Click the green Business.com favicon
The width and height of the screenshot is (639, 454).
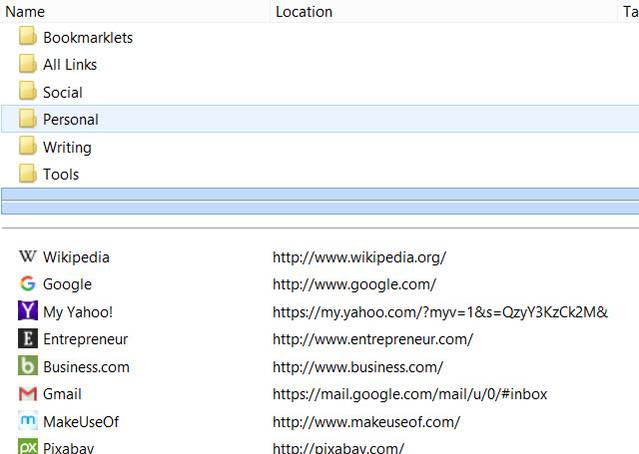tap(28, 366)
